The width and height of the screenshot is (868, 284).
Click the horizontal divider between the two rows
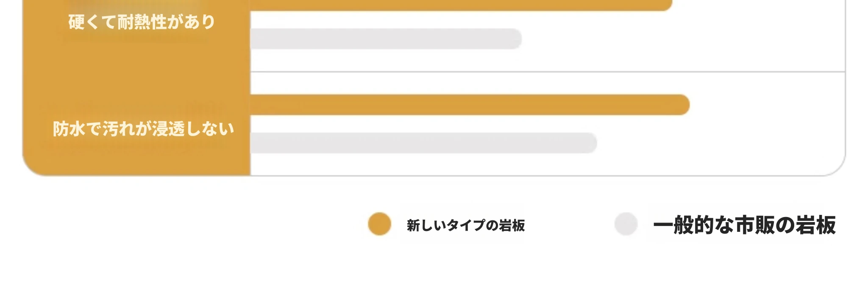547,72
